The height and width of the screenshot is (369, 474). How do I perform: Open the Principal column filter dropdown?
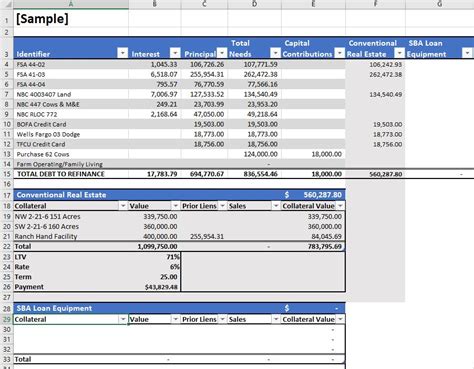coord(222,53)
